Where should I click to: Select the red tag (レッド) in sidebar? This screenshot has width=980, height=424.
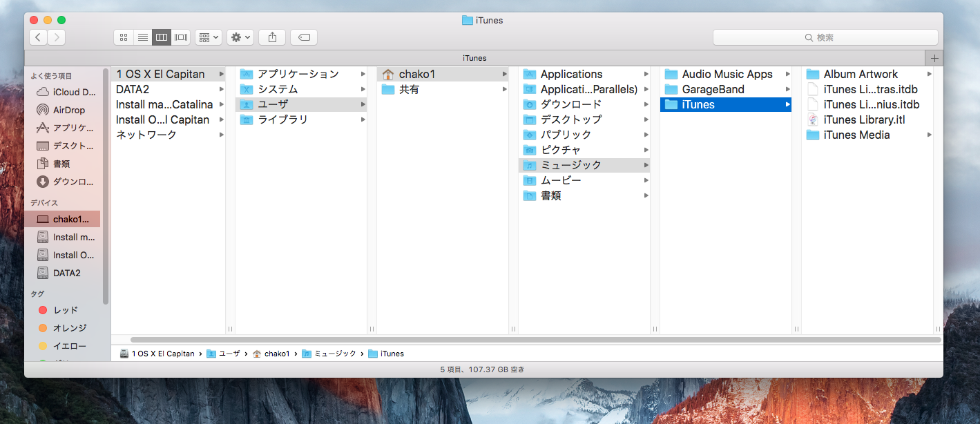tap(65, 310)
